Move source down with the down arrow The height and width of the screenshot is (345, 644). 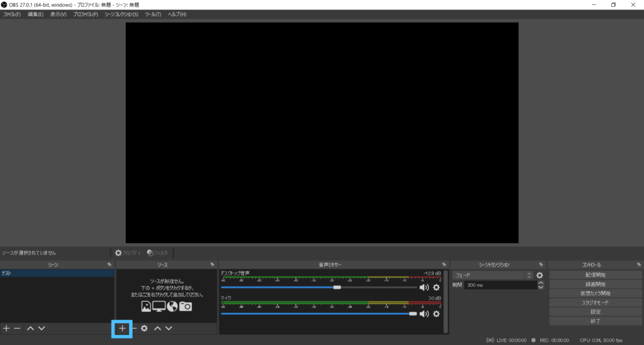tap(169, 328)
